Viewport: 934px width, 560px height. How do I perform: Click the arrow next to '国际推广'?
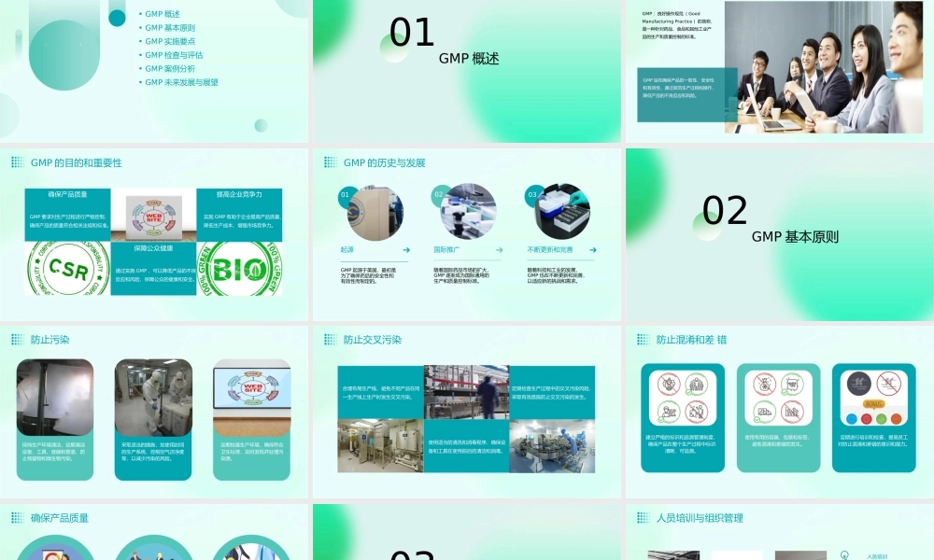[x=499, y=250]
